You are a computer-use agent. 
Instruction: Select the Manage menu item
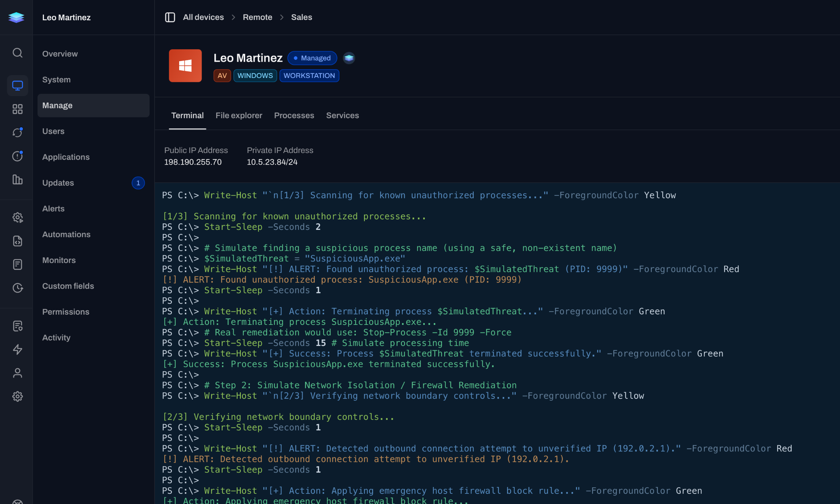click(x=94, y=106)
